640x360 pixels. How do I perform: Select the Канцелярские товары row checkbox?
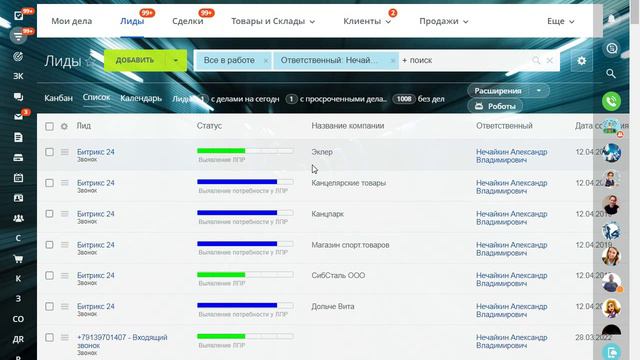click(x=49, y=183)
